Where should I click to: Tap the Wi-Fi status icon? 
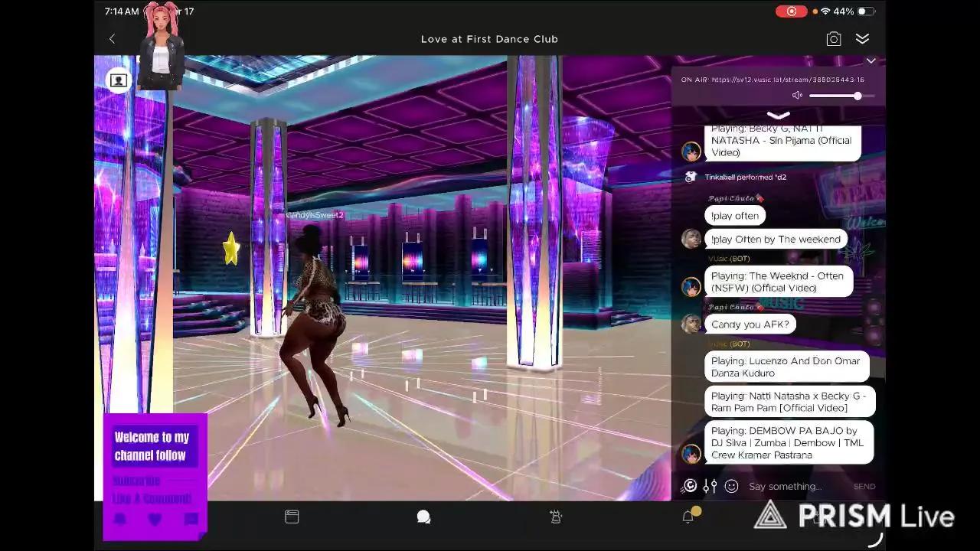tap(825, 11)
